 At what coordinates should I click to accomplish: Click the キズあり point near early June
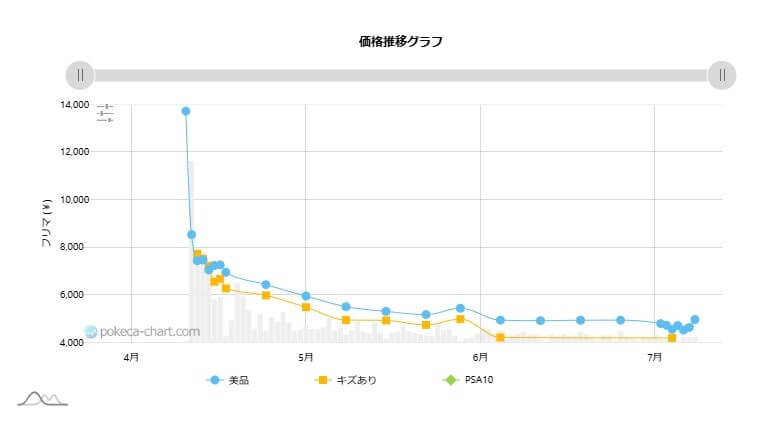pos(500,338)
